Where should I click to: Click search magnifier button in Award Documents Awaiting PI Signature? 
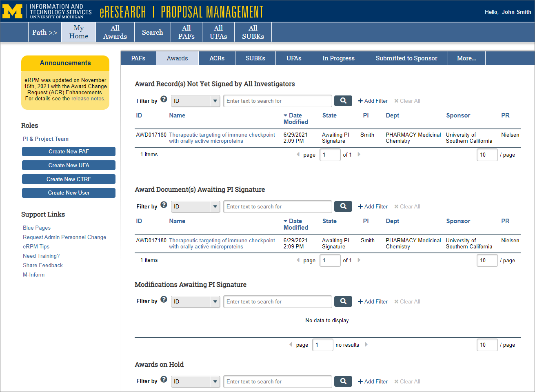(343, 206)
